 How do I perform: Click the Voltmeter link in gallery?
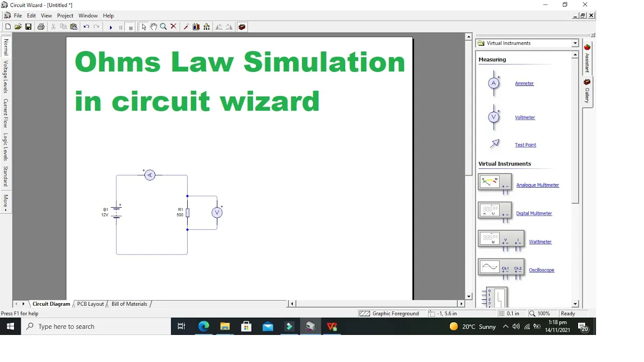pos(525,118)
